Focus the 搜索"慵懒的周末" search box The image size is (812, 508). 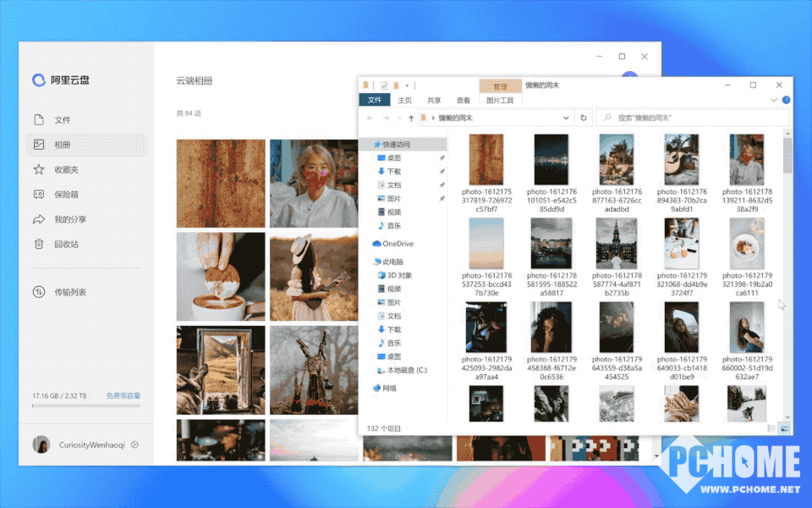click(x=693, y=118)
